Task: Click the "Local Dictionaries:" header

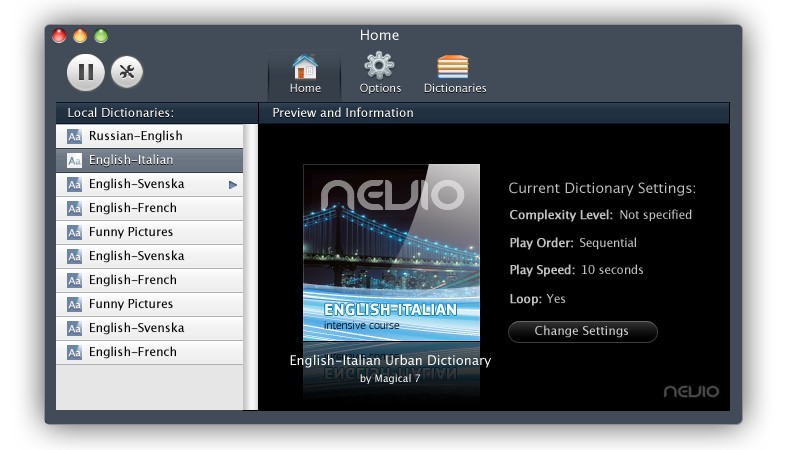Action: 121,113
